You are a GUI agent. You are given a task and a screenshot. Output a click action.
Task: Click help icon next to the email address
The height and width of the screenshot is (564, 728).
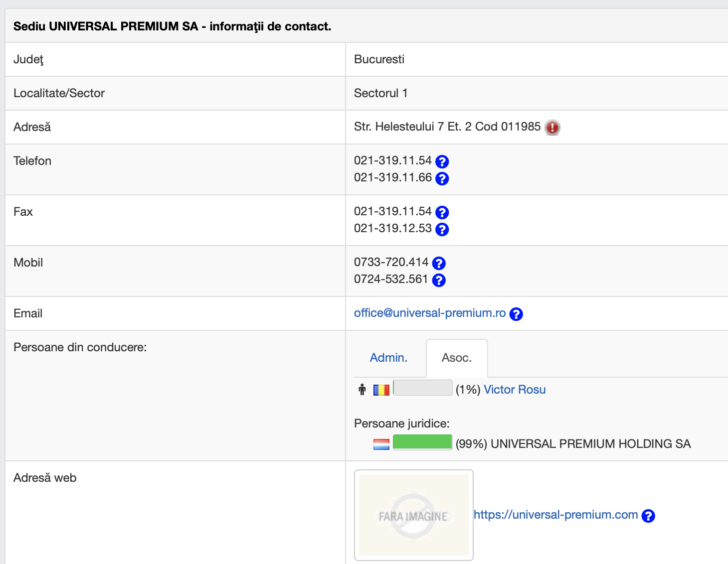[x=516, y=314]
